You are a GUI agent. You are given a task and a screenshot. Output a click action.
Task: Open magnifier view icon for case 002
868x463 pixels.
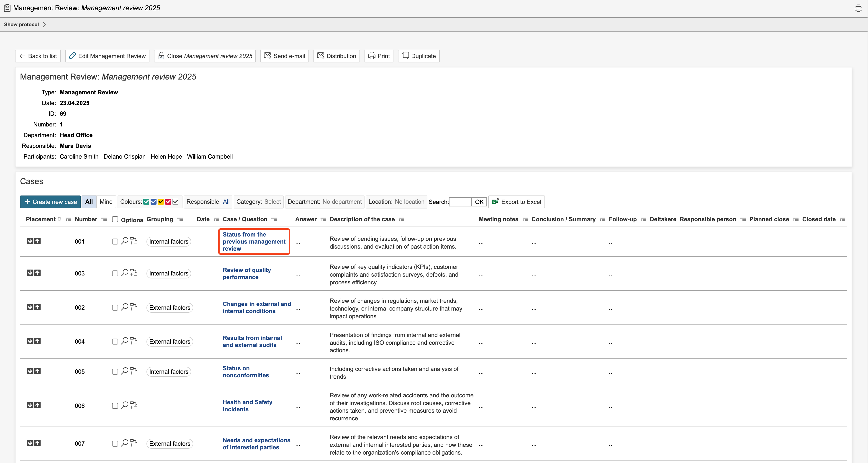[x=124, y=307]
